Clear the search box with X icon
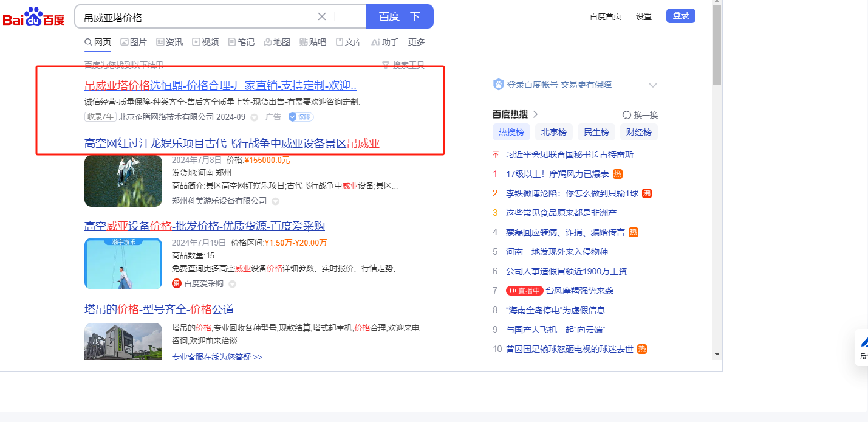Screen dimensions: 868x422 [x=322, y=16]
